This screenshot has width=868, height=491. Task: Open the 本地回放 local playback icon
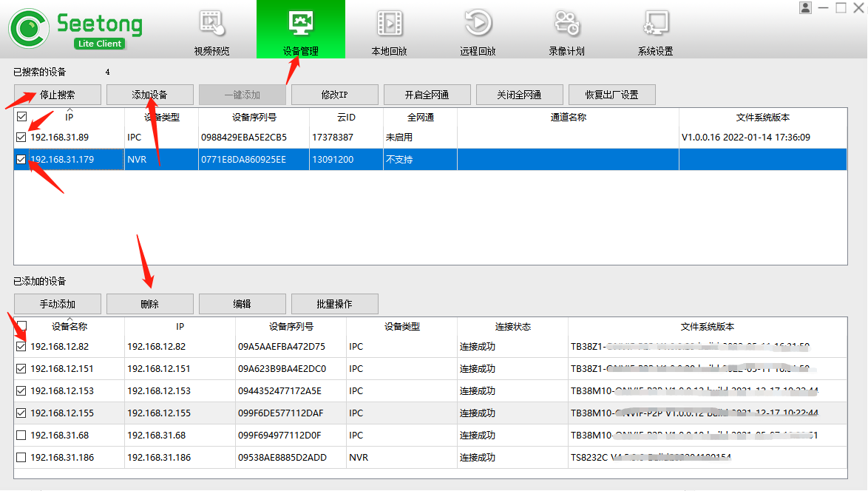click(389, 24)
